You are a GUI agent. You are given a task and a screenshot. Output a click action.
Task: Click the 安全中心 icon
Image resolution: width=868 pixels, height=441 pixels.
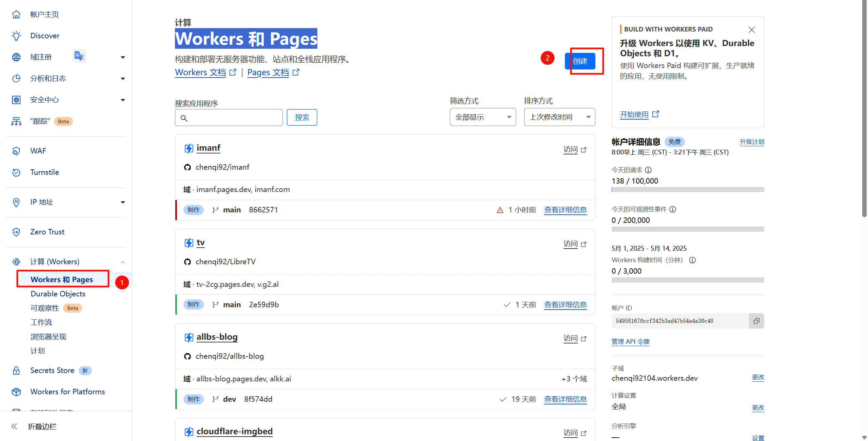click(16, 100)
